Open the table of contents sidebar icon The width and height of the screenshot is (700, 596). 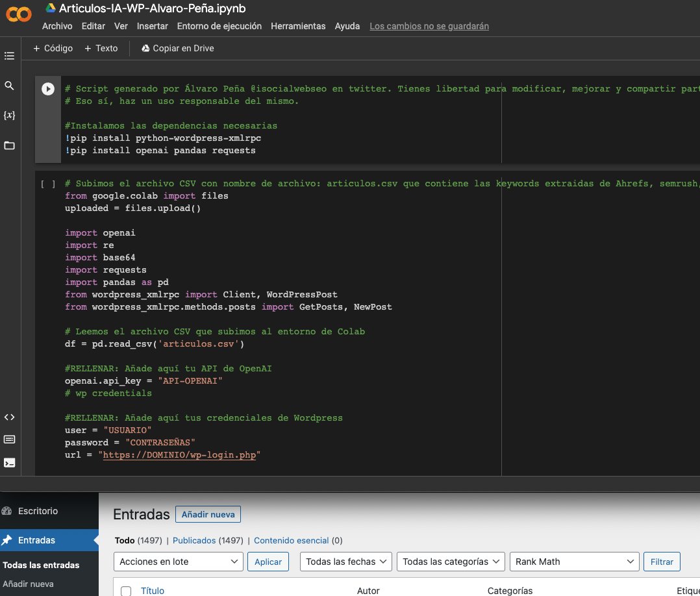[x=9, y=56]
